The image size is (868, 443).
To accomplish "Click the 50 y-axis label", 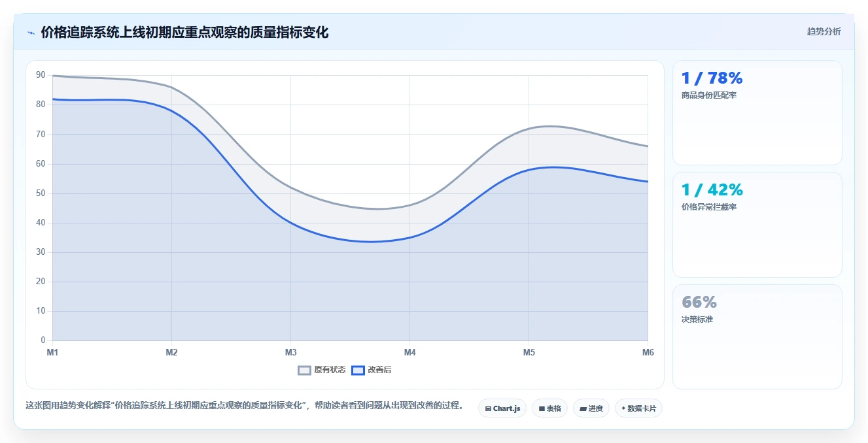I will (x=41, y=193).
